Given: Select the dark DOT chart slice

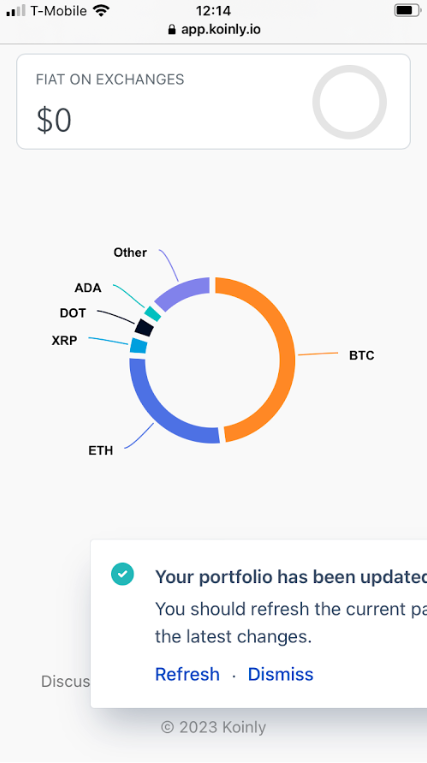Looking at the screenshot, I should 144,327.
